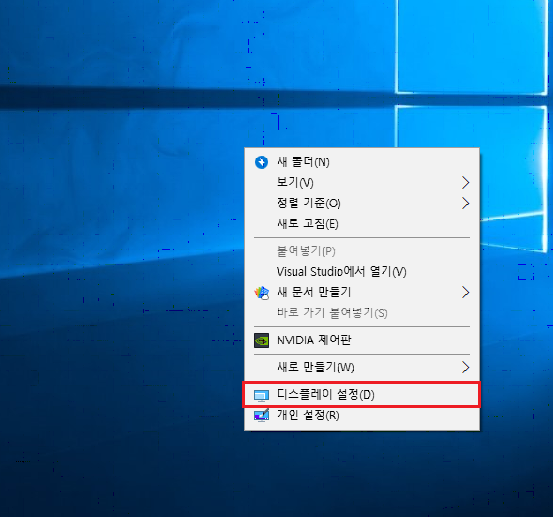
Task: Open the 새로 만들기(W) entry
Action: [362, 367]
